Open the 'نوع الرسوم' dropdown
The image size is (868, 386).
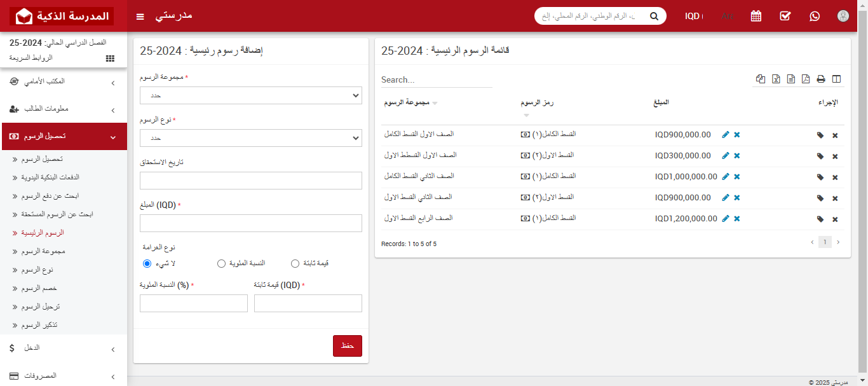click(251, 138)
